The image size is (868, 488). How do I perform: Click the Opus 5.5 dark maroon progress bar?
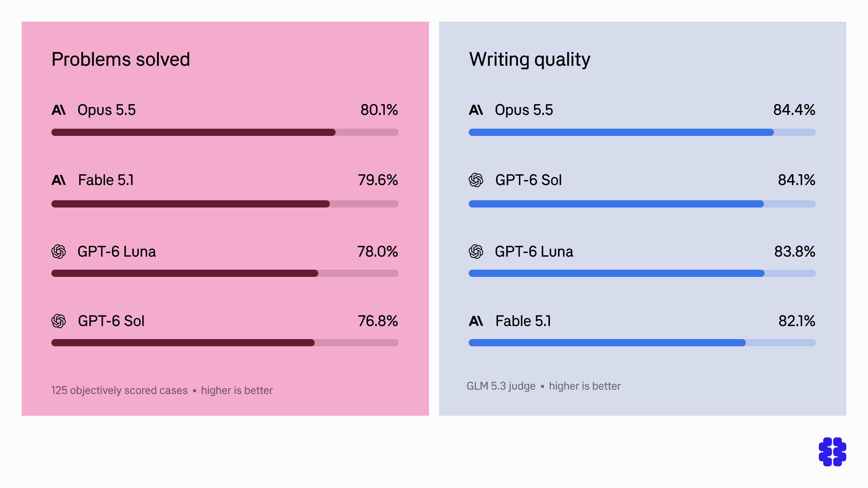(x=193, y=132)
